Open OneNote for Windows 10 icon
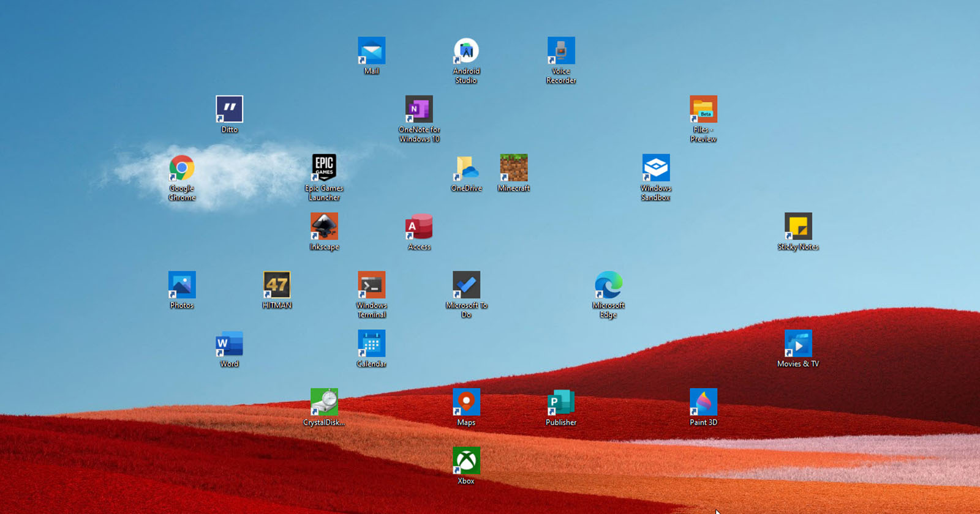Screen dimensions: 980x514 click(x=420, y=110)
